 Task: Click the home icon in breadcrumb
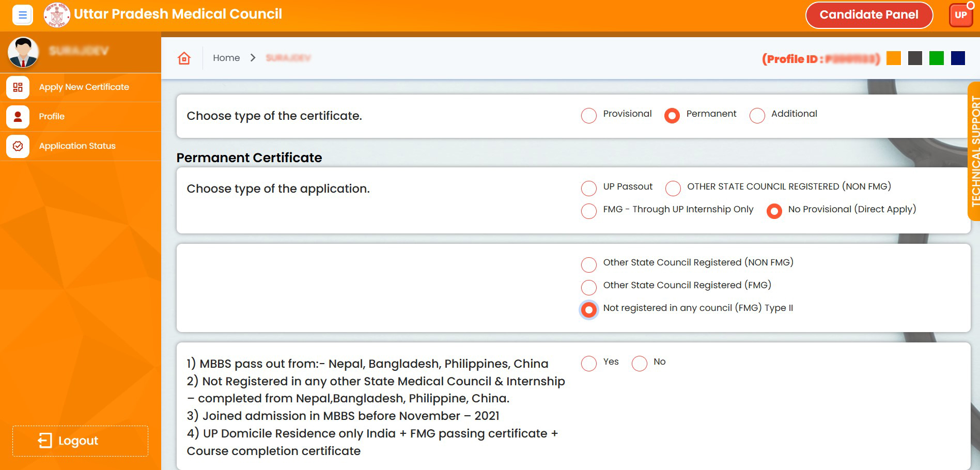click(x=184, y=58)
